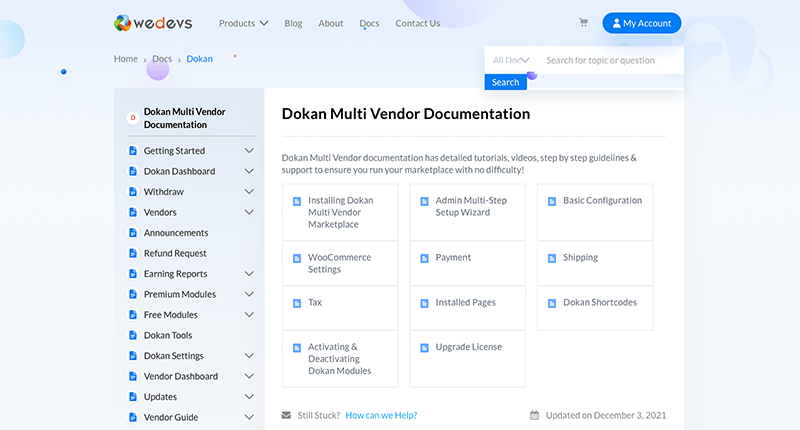Open Announcements in the sidebar

point(176,233)
